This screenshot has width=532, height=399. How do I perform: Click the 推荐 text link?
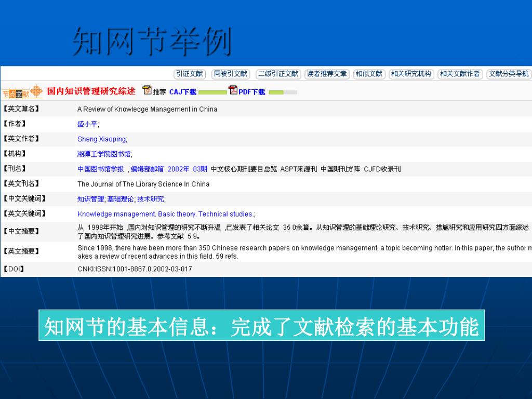click(159, 92)
